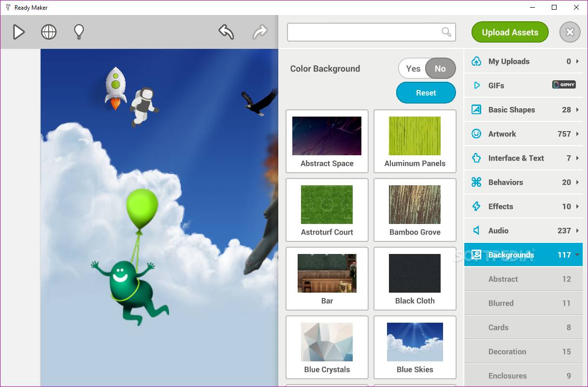This screenshot has width=588, height=387.
Task: Click the Redo arrow icon
Action: click(x=260, y=32)
